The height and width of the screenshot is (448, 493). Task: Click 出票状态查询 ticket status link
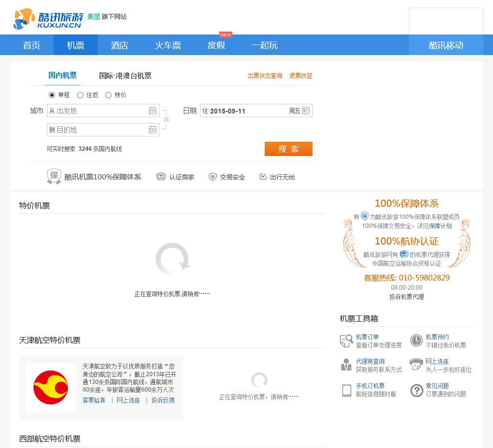[x=265, y=76]
